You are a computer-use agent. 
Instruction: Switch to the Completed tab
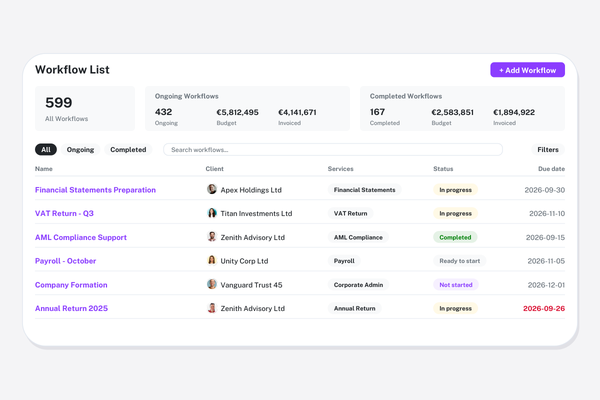click(128, 150)
